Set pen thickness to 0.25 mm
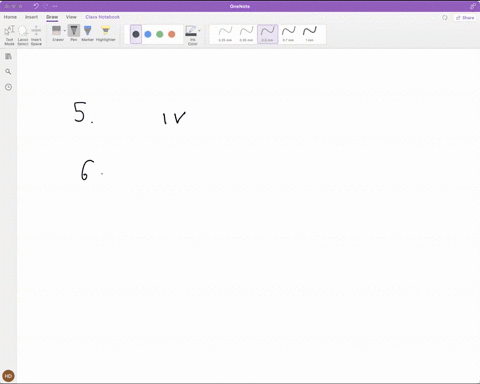480x384 pixels. (x=225, y=34)
